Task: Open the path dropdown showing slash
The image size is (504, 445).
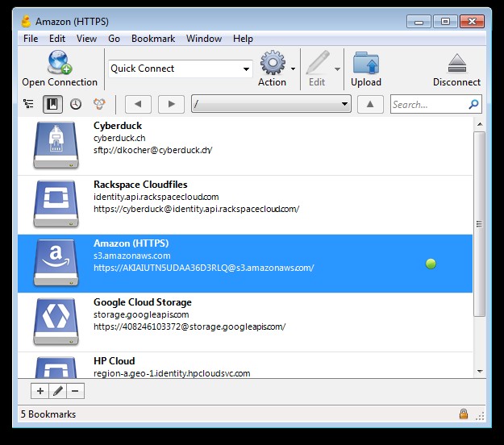Action: (271, 104)
